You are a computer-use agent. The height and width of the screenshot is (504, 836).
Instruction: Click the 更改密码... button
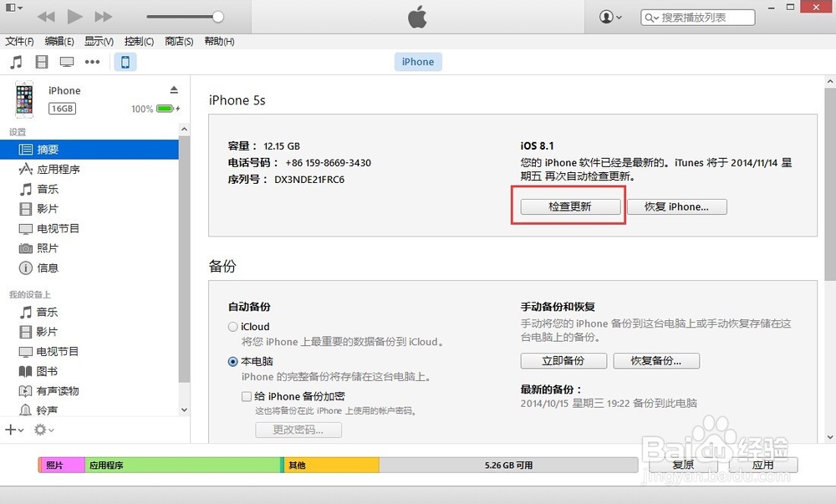click(x=298, y=430)
